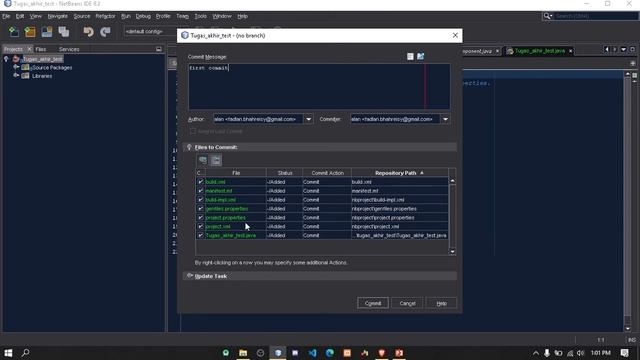Click the Redo toolbar icon
Viewport: 640px width, 360px height.
(105, 31)
